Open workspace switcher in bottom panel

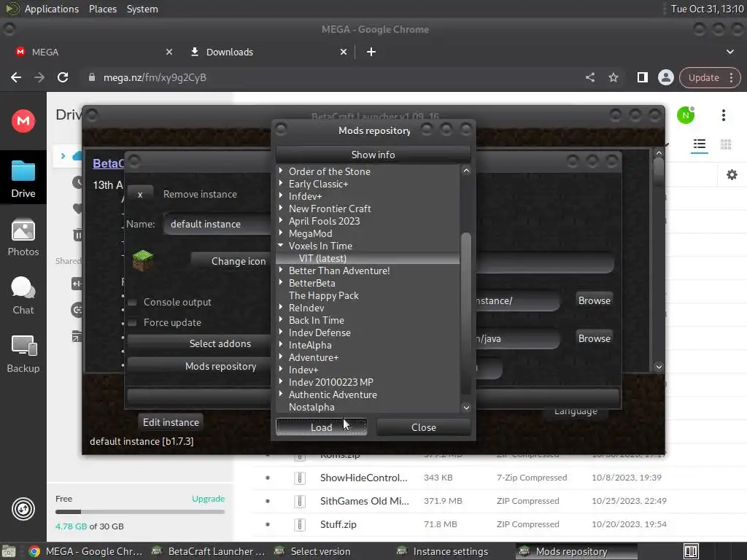click(x=692, y=551)
